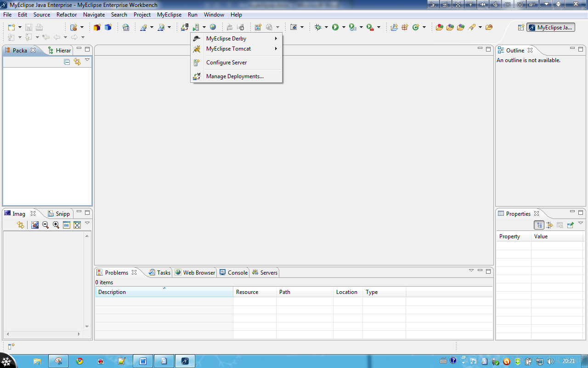Close the Outline view tab
Image resolution: width=588 pixels, height=368 pixels.
click(530, 51)
